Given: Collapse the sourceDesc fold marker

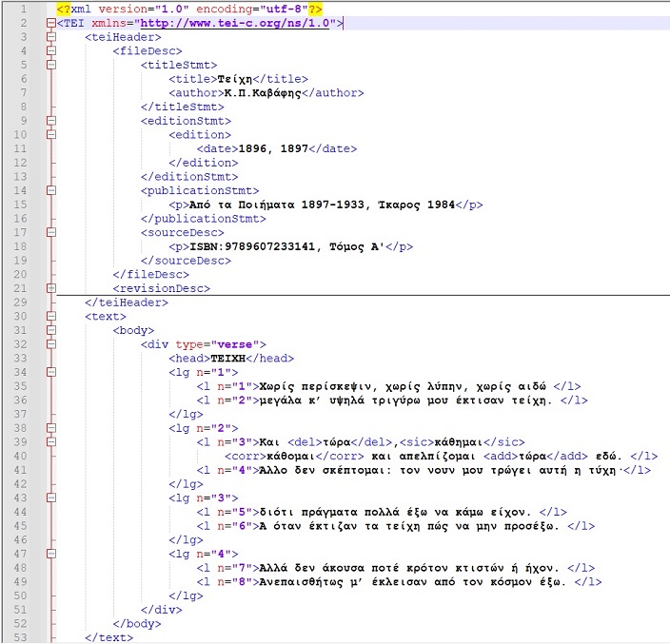Looking at the screenshot, I should click(x=51, y=232).
